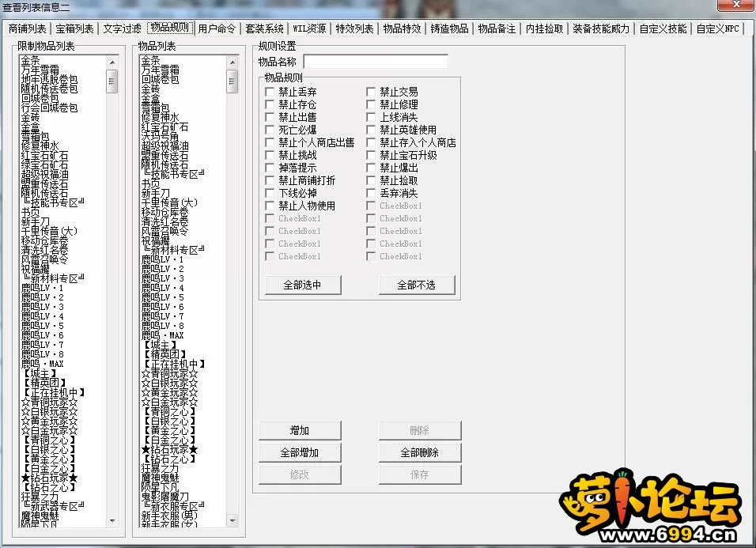756x548 pixels.
Task: Open the 装备技能威力 tab
Action: click(x=601, y=29)
